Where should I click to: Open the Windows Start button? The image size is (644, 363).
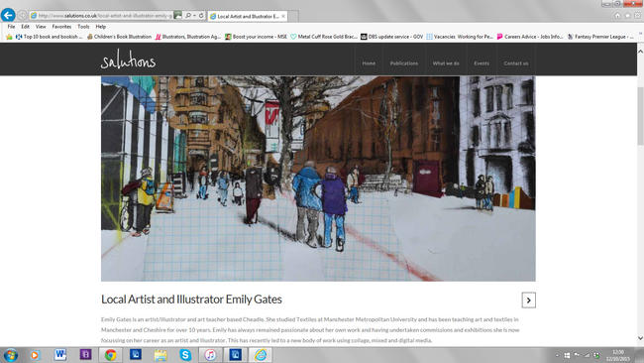coord(11,355)
